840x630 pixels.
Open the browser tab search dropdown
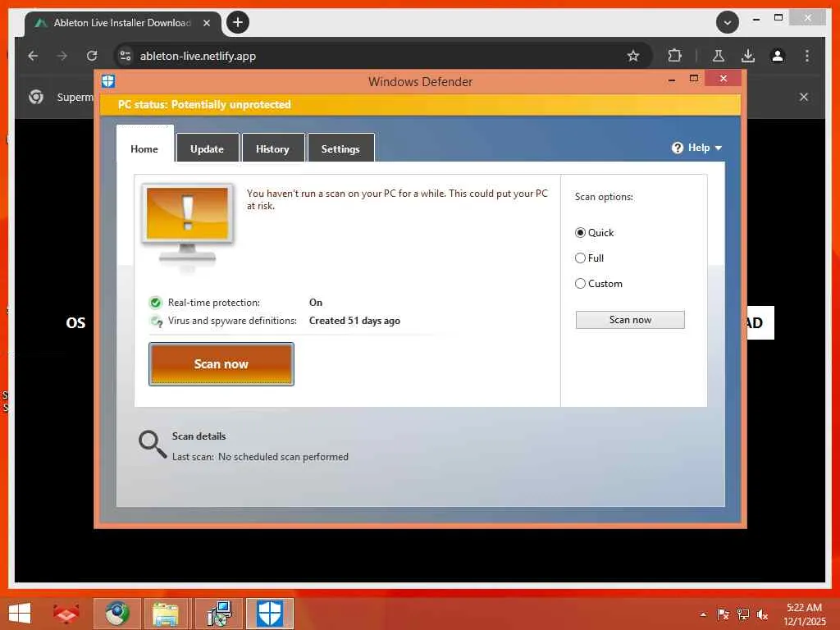[728, 22]
